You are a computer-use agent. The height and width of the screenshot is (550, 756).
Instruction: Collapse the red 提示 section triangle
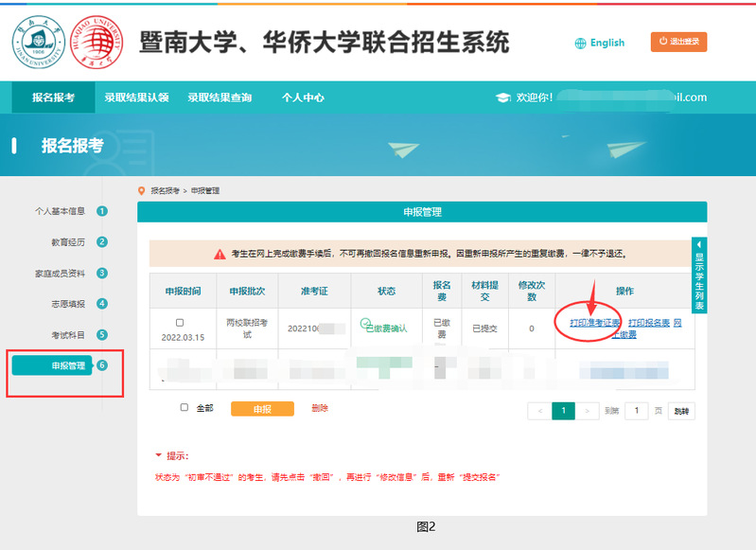click(x=158, y=455)
